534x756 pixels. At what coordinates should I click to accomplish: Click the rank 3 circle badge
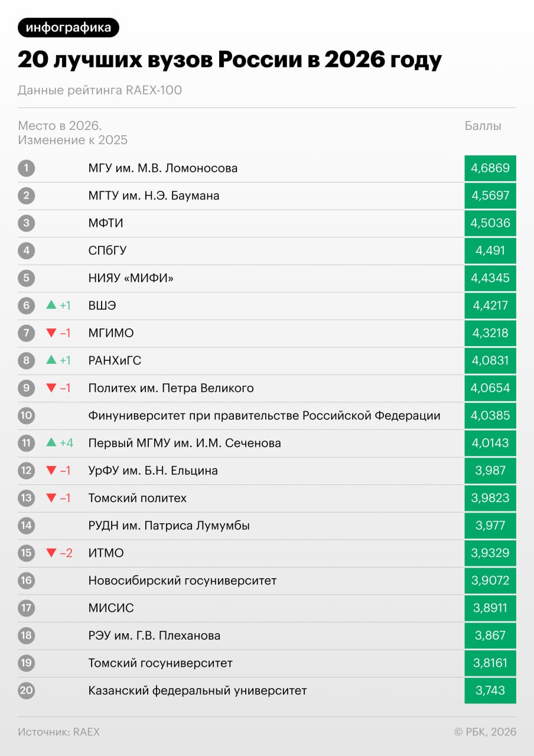tap(27, 223)
